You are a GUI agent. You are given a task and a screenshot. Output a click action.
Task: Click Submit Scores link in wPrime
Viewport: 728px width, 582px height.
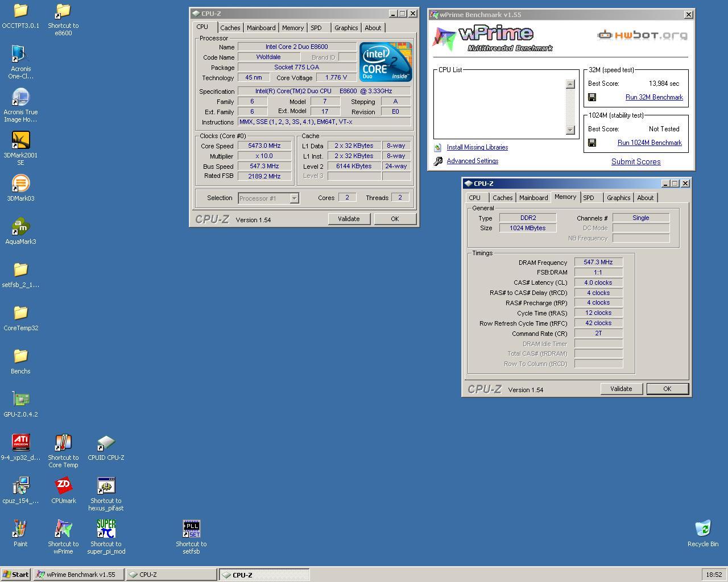point(636,161)
